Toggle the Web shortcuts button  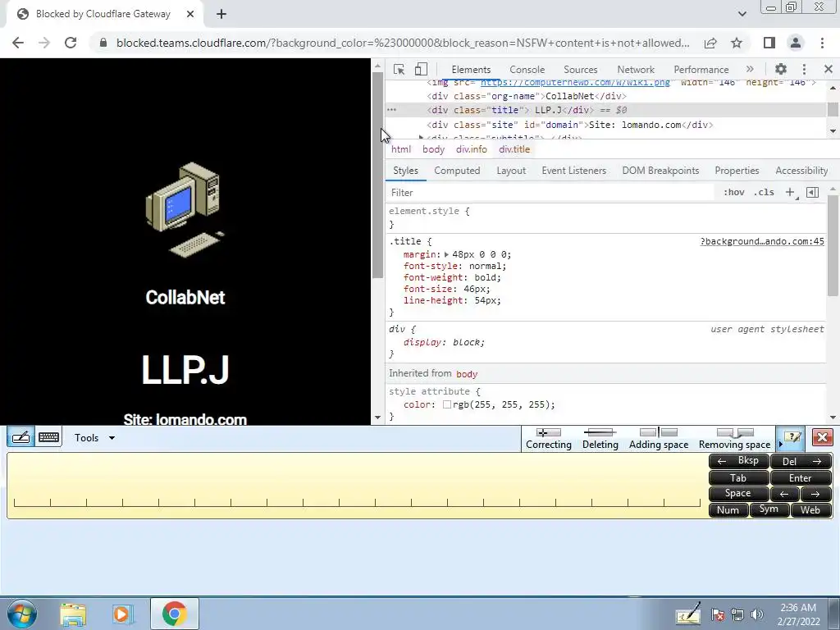[810, 510]
